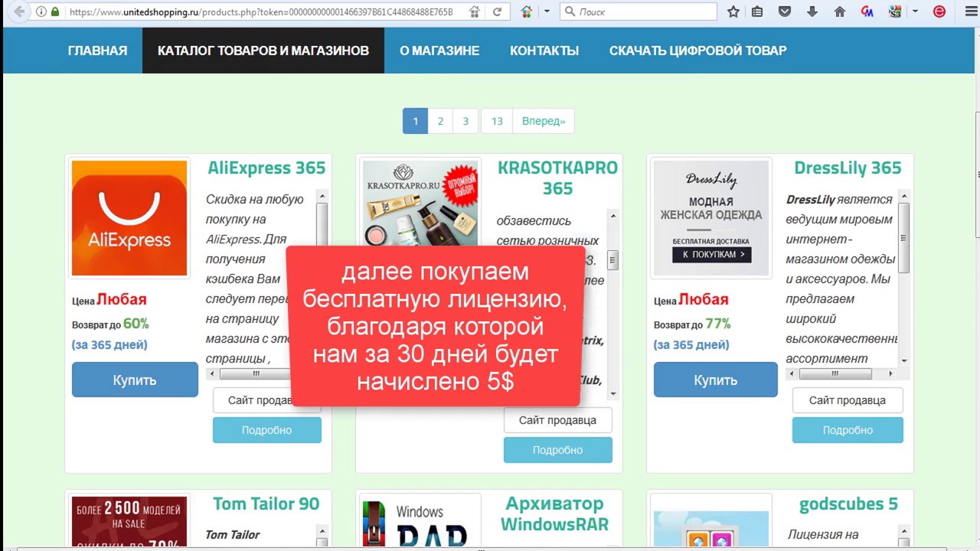Go to browser home page icon
The image size is (980, 551).
pyautogui.click(x=840, y=11)
